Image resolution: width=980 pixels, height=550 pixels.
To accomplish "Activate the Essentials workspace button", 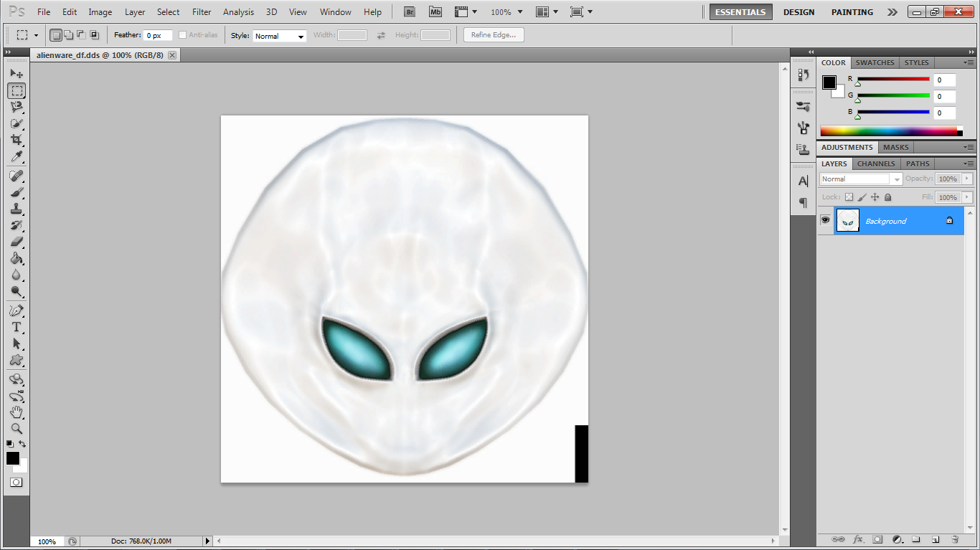I will [x=741, y=12].
